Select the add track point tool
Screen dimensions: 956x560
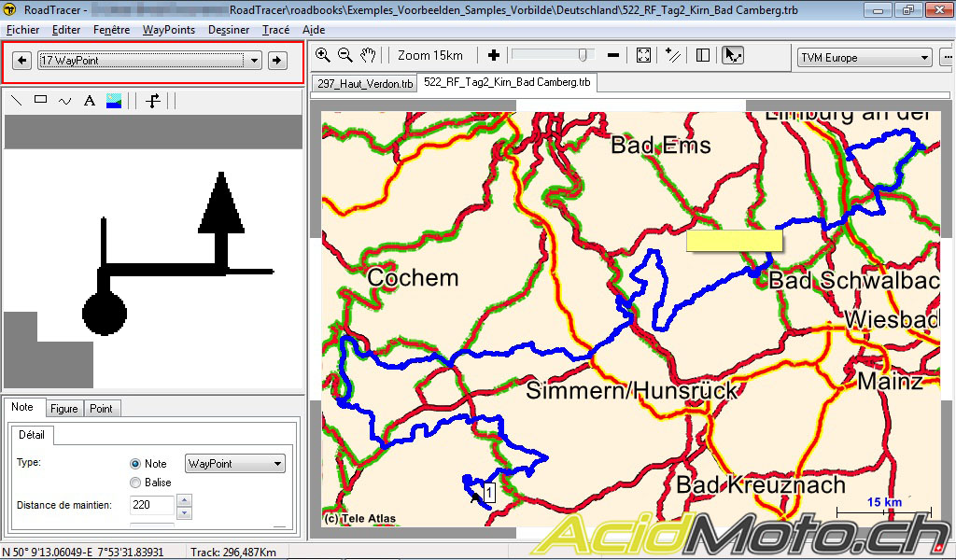coord(673,55)
